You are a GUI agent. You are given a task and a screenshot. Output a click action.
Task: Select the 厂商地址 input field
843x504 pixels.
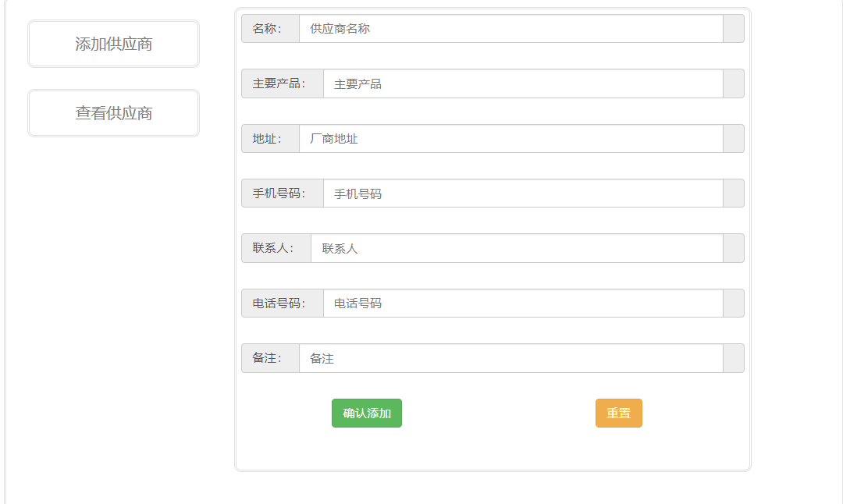[x=510, y=139]
